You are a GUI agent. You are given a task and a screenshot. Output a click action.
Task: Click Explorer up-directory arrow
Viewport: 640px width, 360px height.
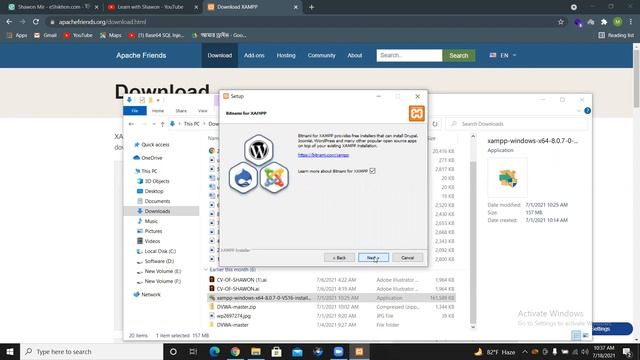pos(162,124)
